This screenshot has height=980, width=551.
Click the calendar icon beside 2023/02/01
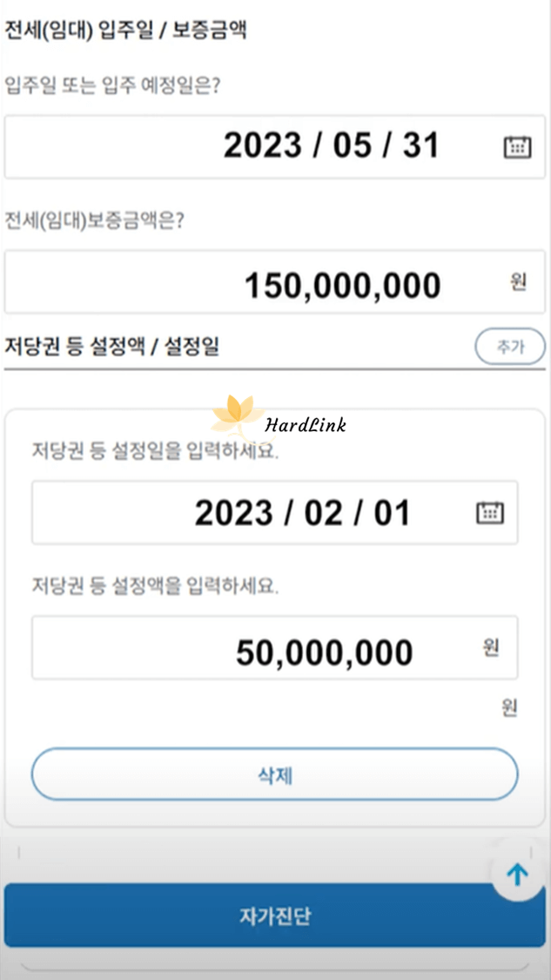(490, 512)
